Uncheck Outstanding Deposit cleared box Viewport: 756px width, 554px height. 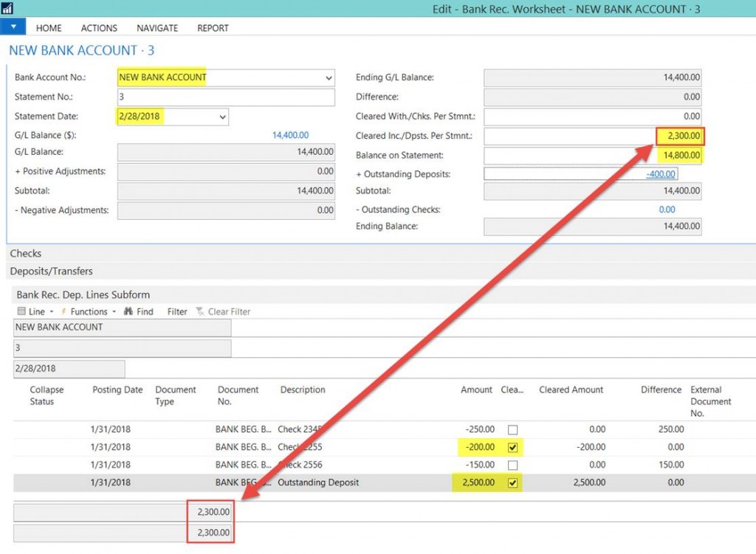(x=515, y=482)
